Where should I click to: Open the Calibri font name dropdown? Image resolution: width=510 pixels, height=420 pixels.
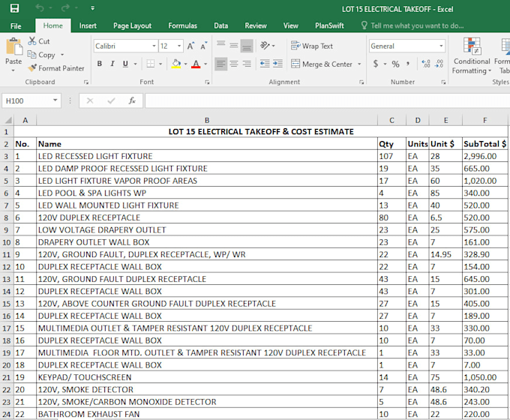pos(154,46)
